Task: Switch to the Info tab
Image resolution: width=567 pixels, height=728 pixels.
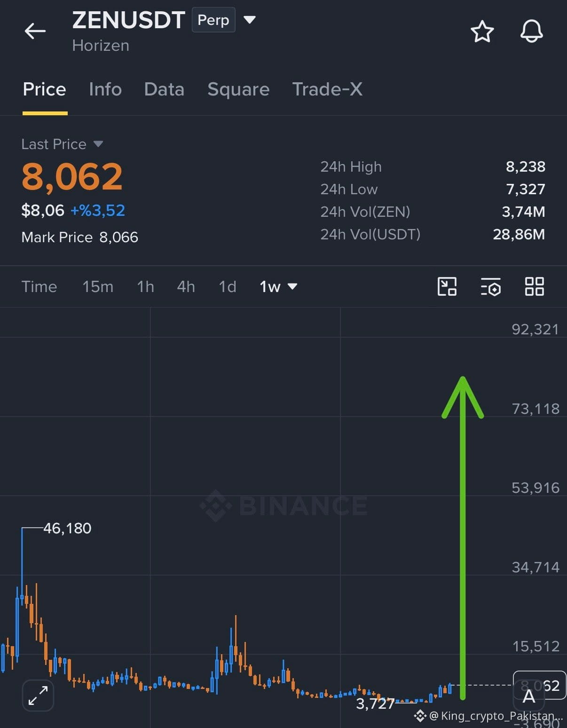Action: coord(105,89)
